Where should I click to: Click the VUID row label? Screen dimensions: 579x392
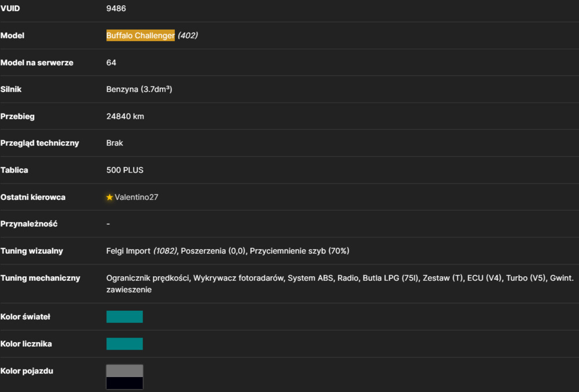point(10,9)
